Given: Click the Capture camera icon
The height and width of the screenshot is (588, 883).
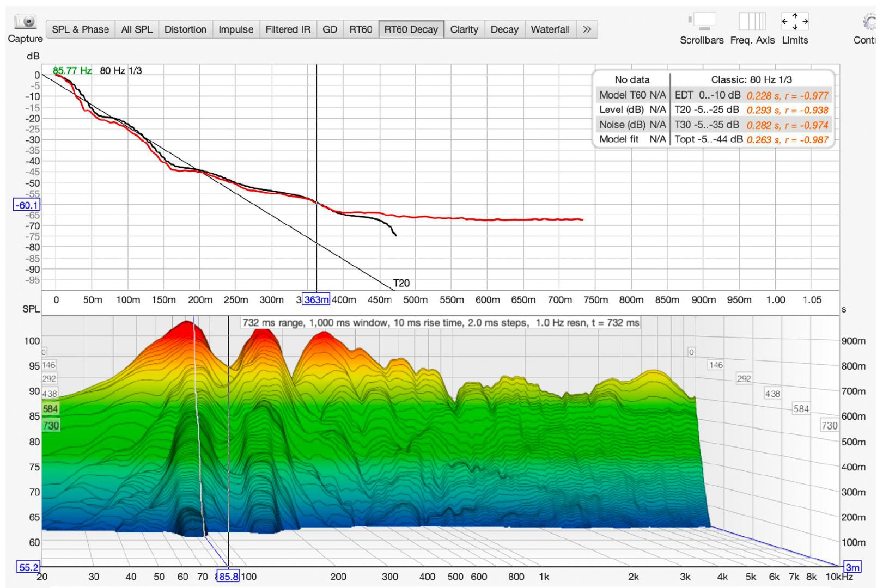Looking at the screenshot, I should click(x=25, y=22).
